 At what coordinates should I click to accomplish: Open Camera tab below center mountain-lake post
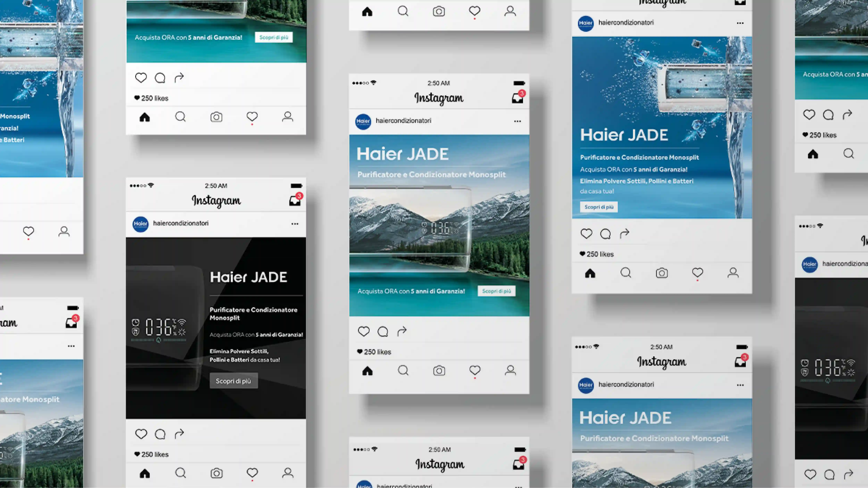pos(439,371)
